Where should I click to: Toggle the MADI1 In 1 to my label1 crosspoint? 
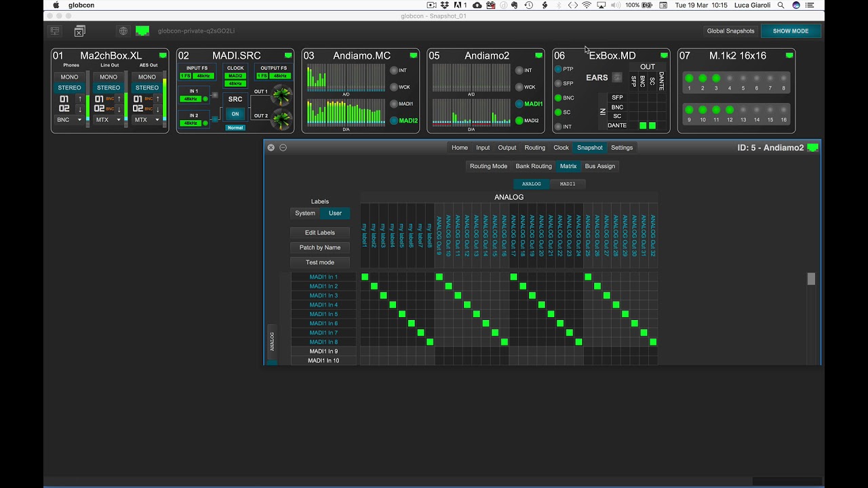[x=365, y=277]
